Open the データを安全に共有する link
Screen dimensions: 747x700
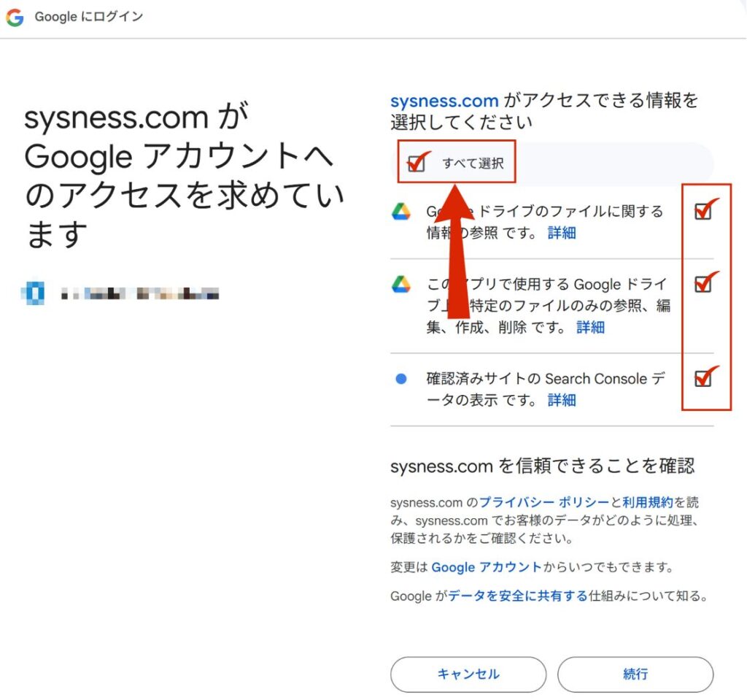pos(518,596)
